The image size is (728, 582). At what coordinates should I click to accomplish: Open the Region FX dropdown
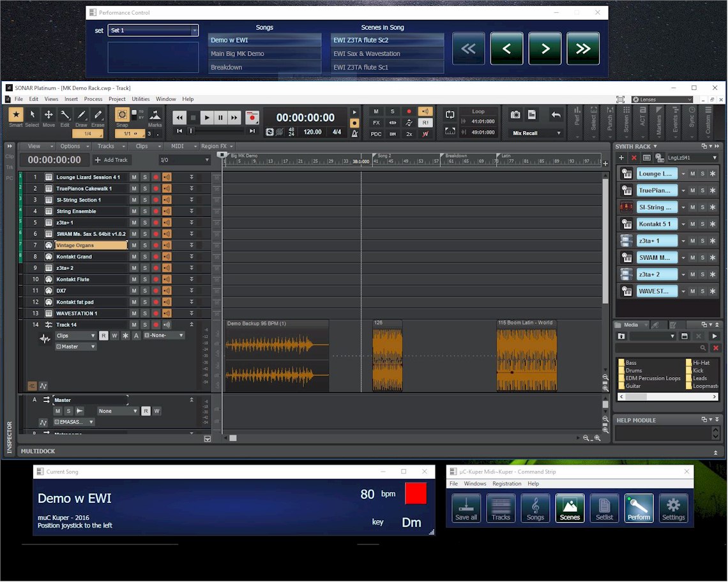pyautogui.click(x=217, y=146)
